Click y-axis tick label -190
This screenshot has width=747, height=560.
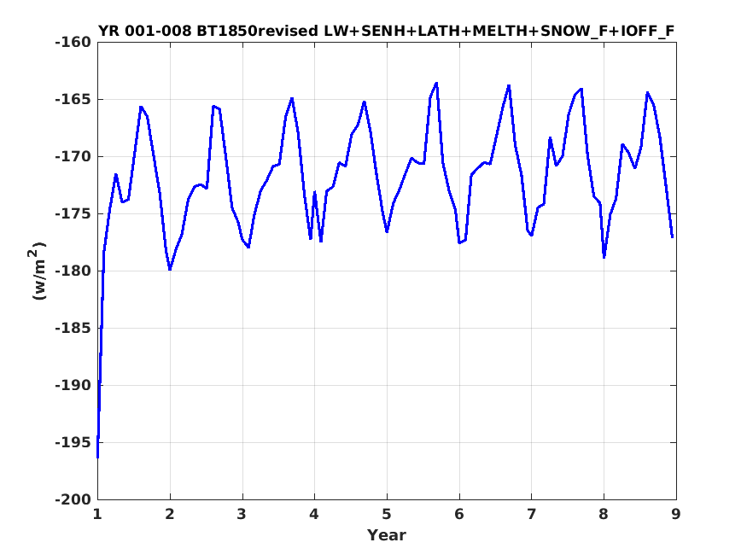click(x=73, y=385)
